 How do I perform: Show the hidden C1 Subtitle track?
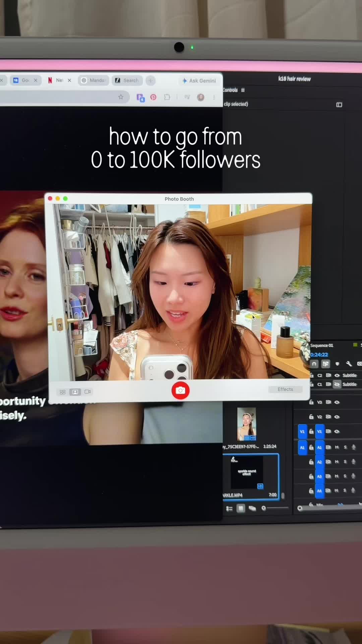tap(337, 384)
